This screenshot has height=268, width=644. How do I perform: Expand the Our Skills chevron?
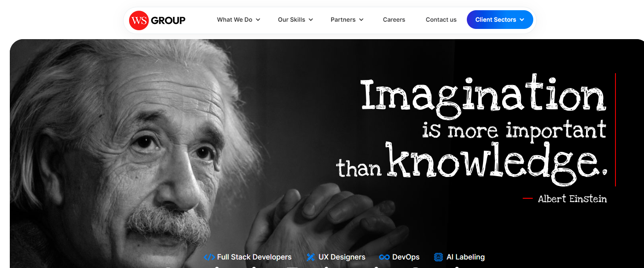point(311,20)
